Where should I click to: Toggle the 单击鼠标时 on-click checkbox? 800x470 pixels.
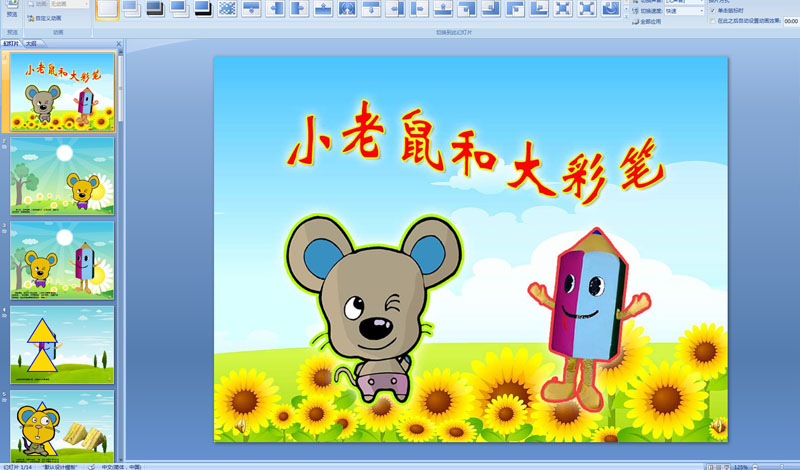coord(713,11)
